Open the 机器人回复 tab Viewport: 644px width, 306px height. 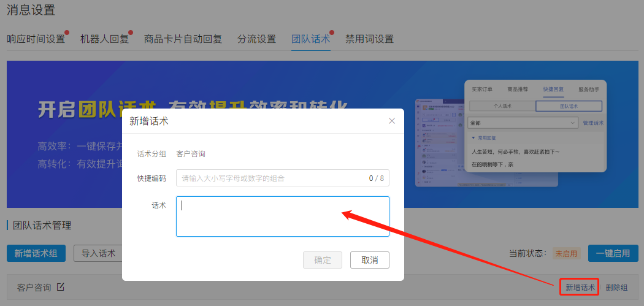point(104,39)
